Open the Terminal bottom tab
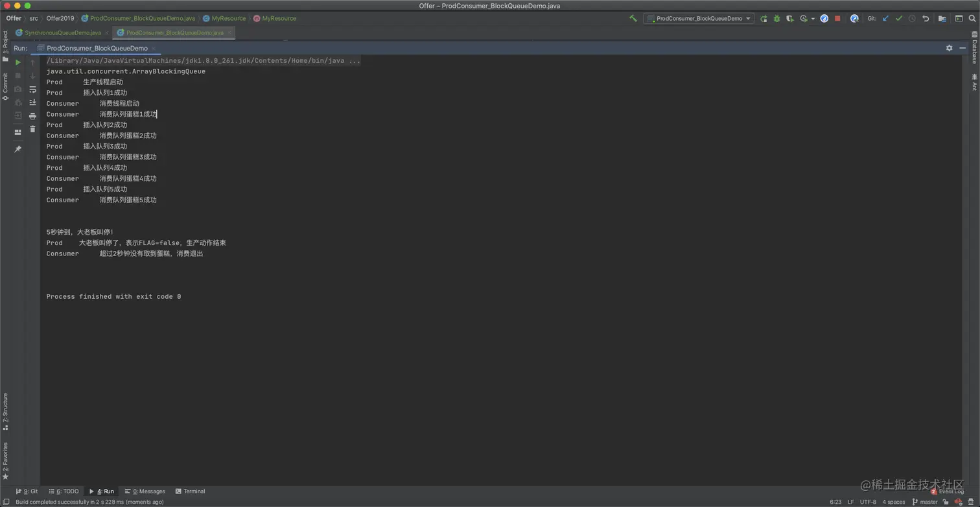Image resolution: width=980 pixels, height=507 pixels. coord(190,491)
